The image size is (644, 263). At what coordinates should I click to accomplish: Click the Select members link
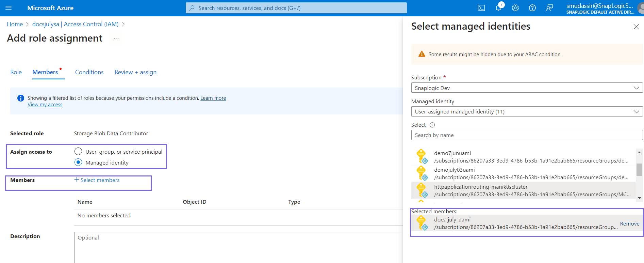pos(97,180)
